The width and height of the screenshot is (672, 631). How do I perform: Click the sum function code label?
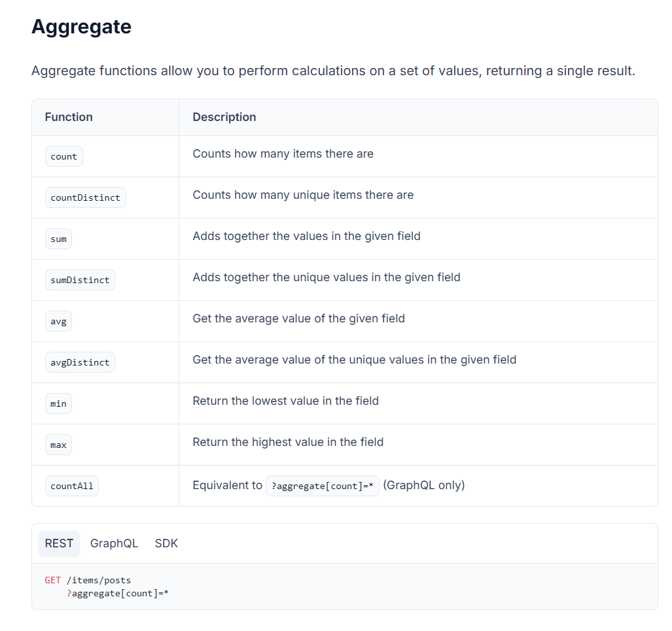coord(58,239)
